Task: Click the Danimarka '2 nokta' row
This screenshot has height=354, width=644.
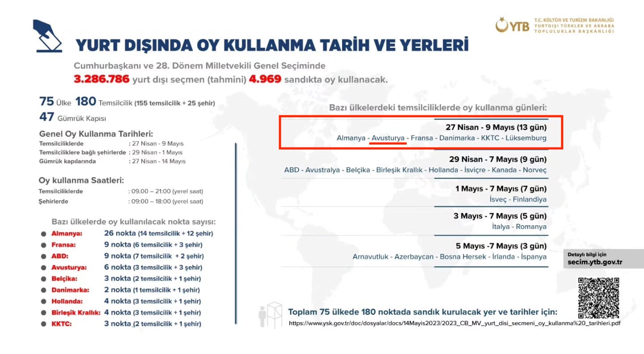Action: 120,290
